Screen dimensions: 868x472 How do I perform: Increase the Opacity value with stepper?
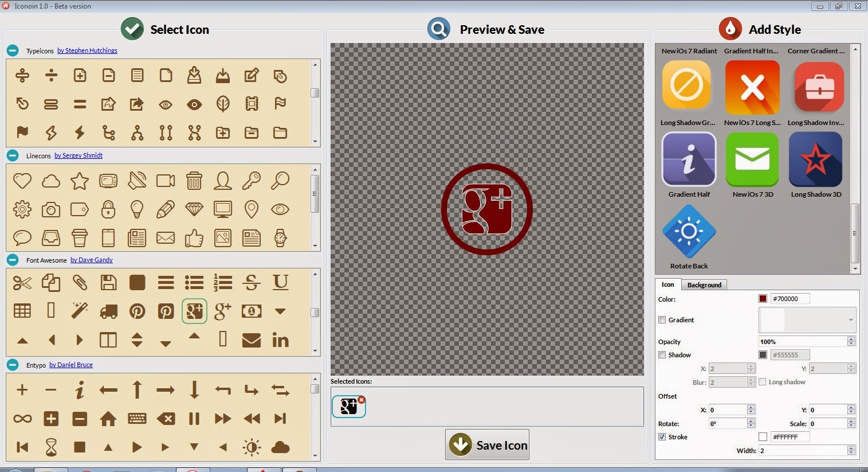pos(851,340)
